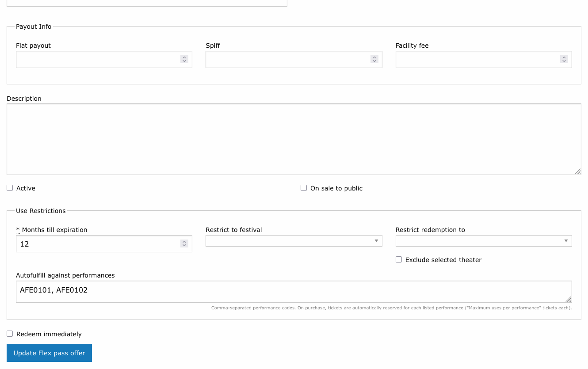Click the Autofulfill against performances text area
The image size is (588, 369).
click(x=294, y=292)
